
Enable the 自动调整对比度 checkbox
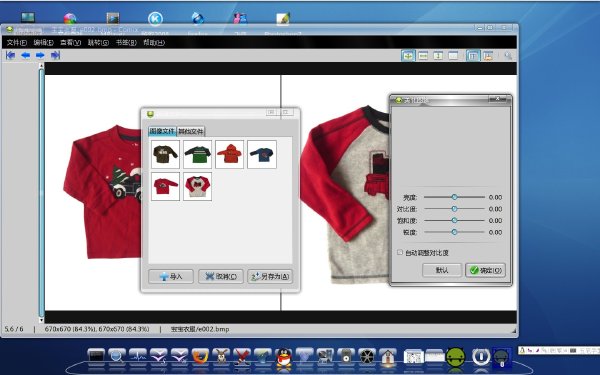click(400, 253)
